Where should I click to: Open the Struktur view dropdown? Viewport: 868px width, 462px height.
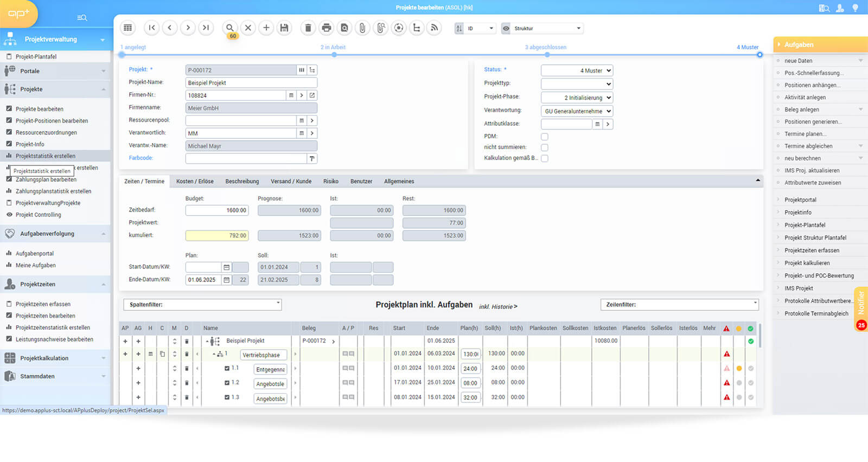pos(547,28)
